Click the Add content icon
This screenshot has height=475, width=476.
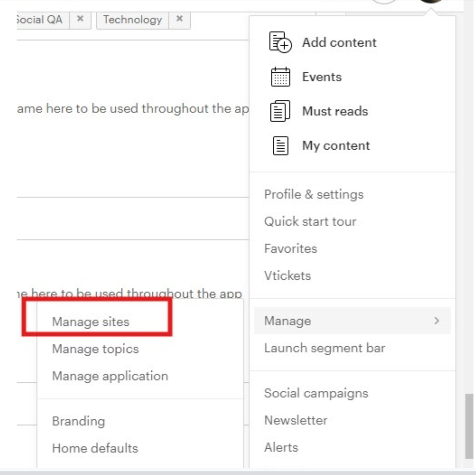[280, 42]
